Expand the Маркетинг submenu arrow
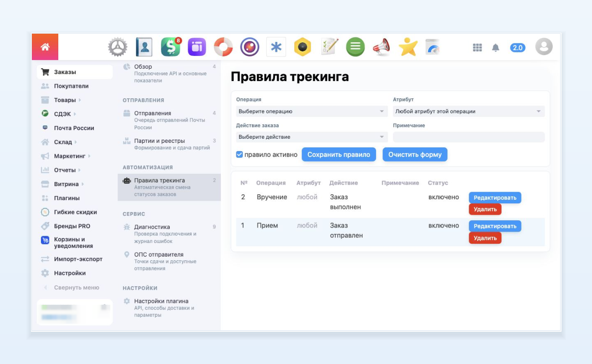This screenshot has height=364, width=592. [x=89, y=156]
